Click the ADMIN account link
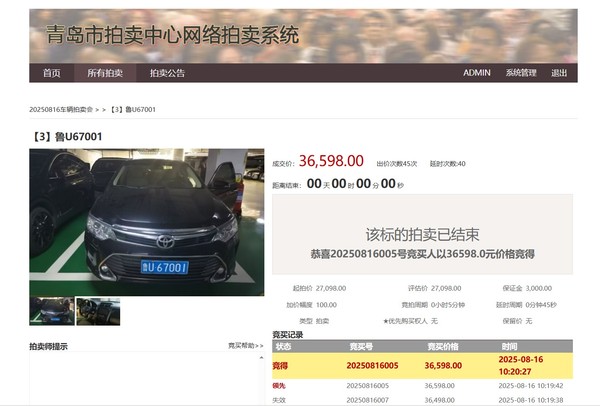This screenshot has width=600, height=406. point(476,73)
